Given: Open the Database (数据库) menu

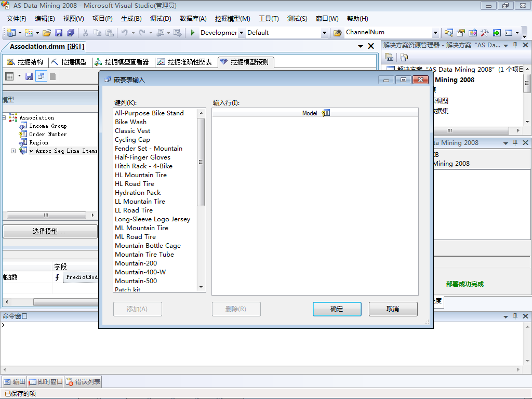Looking at the screenshot, I should [x=193, y=19].
